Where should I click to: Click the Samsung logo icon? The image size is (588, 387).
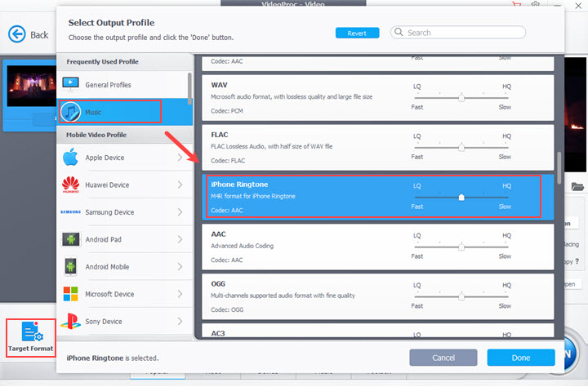(x=70, y=212)
